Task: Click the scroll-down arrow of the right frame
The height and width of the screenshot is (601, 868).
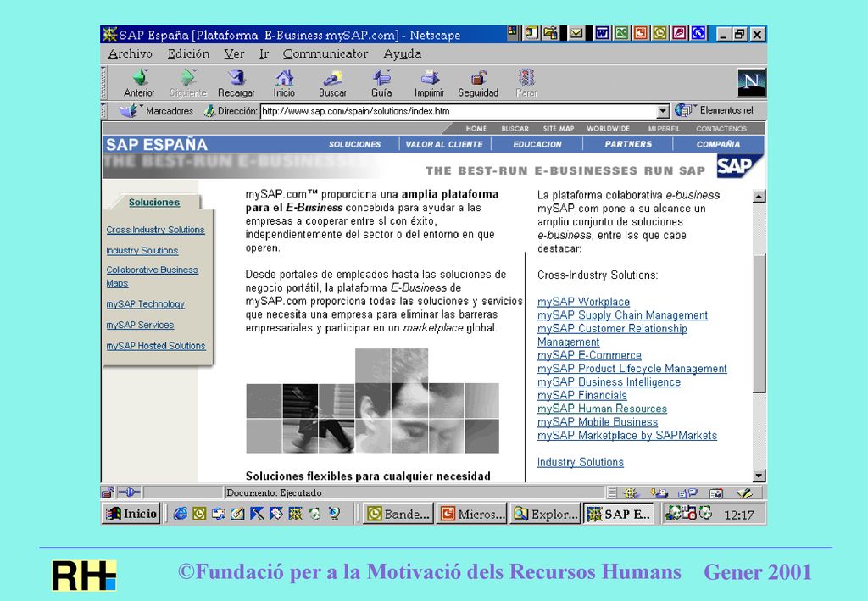Action: (759, 476)
